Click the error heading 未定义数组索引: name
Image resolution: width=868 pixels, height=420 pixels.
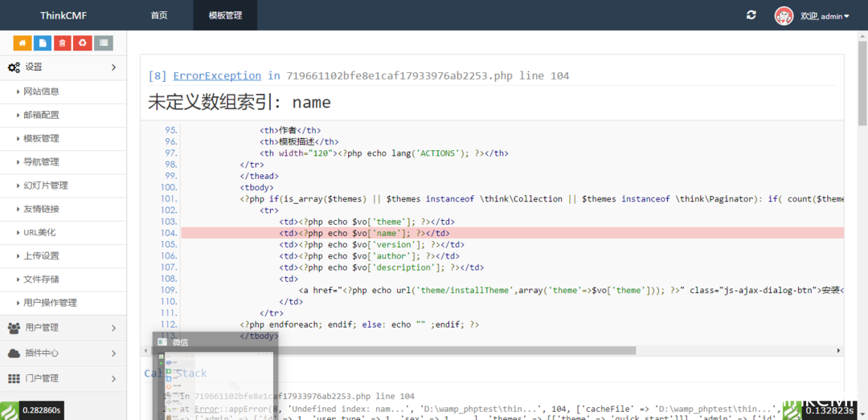tap(240, 102)
